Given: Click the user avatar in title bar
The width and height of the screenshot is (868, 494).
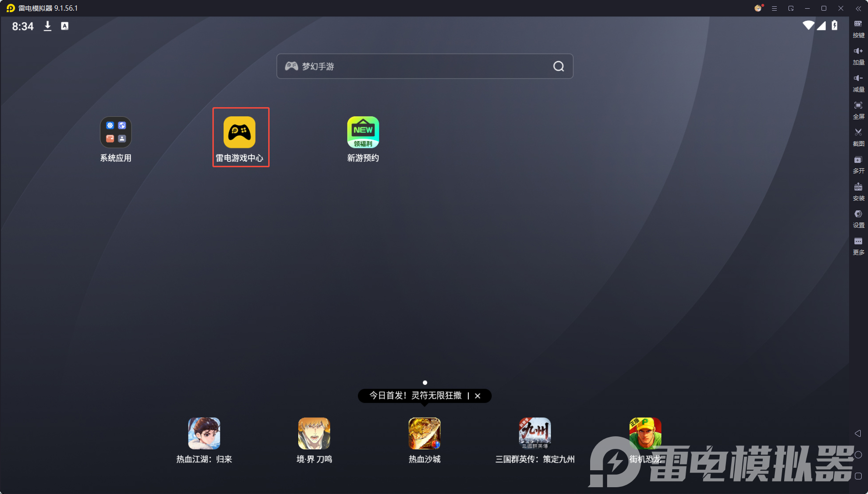Looking at the screenshot, I should (x=758, y=8).
